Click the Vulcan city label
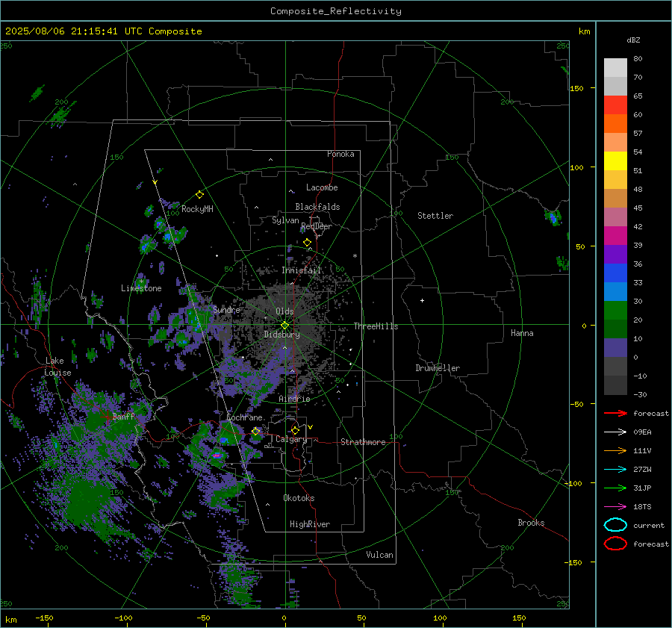Screen dimensions: 672x628 [x=379, y=555]
